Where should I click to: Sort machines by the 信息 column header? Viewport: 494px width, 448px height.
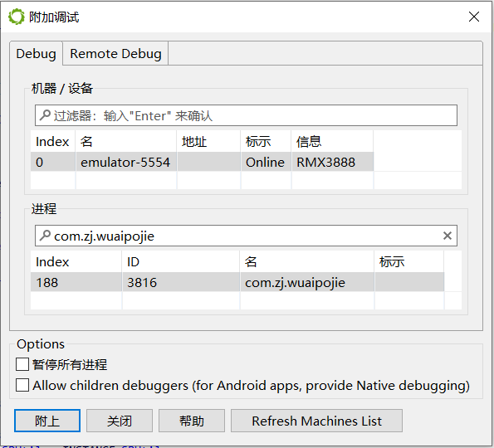(332, 141)
